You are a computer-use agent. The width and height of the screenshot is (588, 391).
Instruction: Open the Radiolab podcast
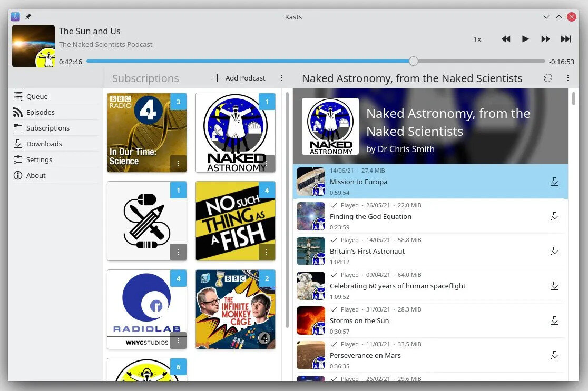(x=147, y=309)
